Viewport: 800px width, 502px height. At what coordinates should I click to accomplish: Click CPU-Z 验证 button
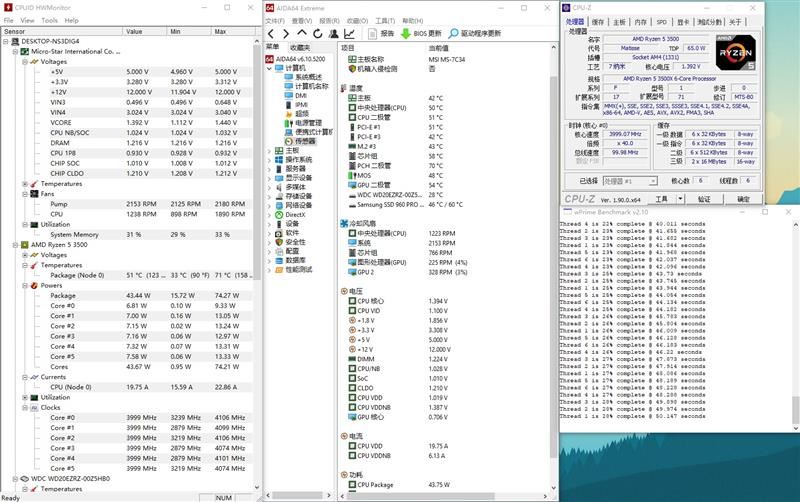click(704, 199)
